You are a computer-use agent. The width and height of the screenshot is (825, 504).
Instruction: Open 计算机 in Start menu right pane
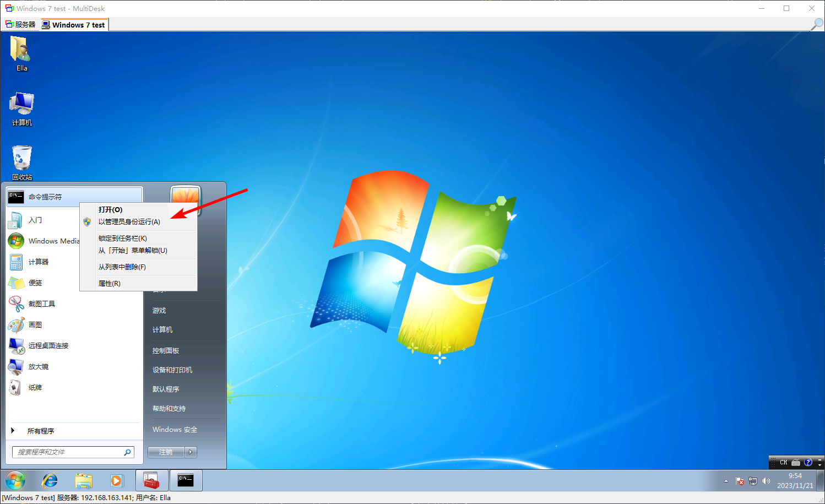pos(184,330)
